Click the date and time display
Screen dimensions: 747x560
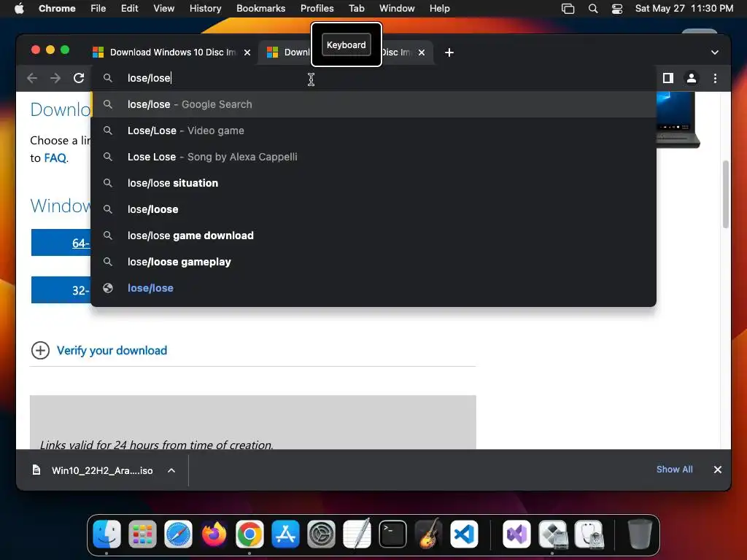pyautogui.click(x=684, y=9)
